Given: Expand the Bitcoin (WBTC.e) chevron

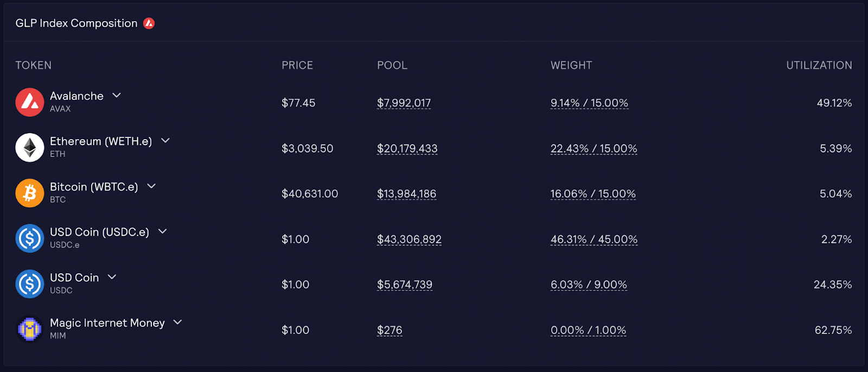Looking at the screenshot, I should coord(151,186).
